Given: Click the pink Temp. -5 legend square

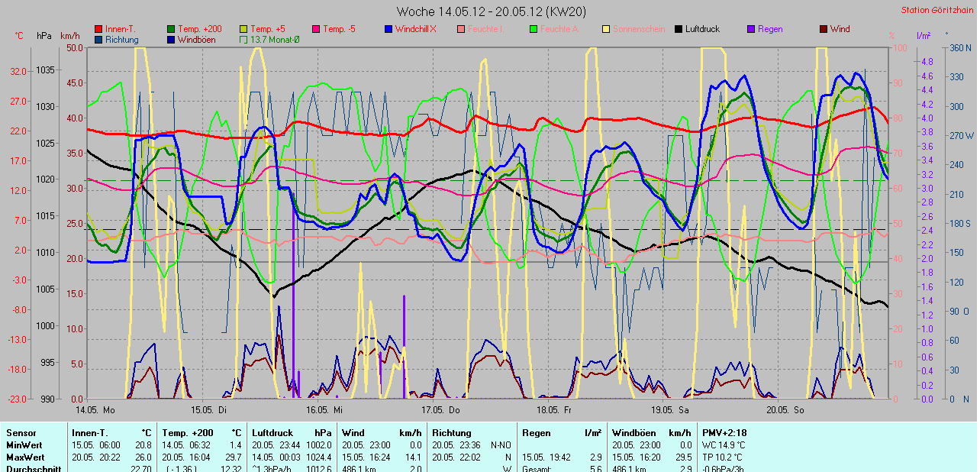Looking at the screenshot, I should click(316, 29).
